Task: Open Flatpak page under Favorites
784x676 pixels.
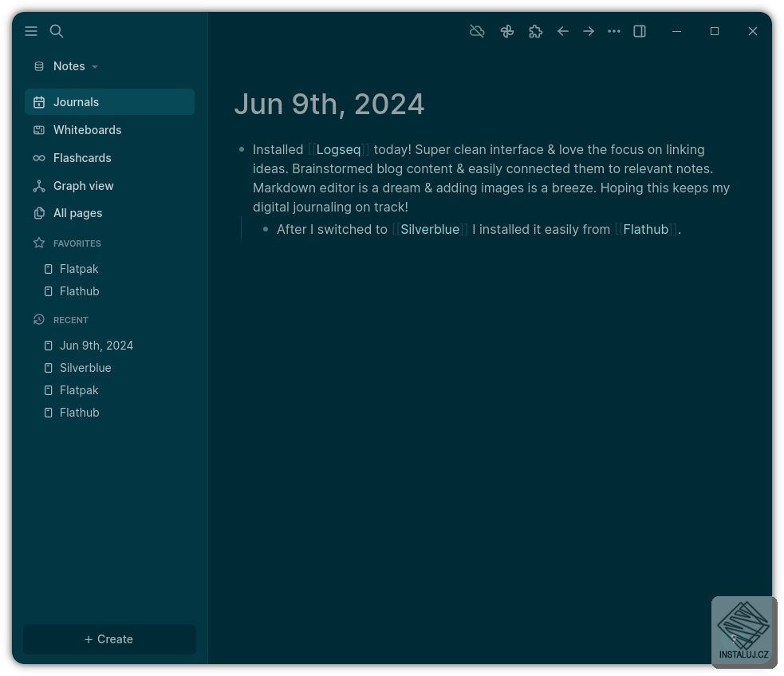Action: pos(79,269)
